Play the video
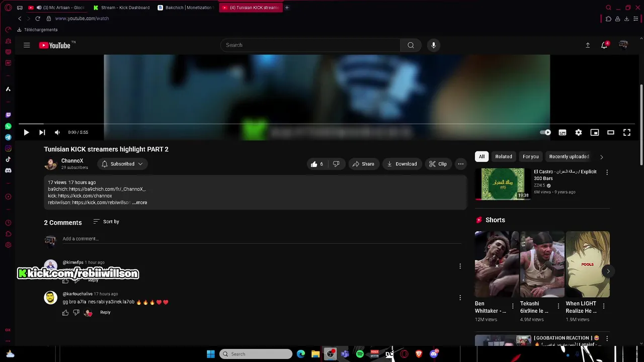644x362 pixels. click(x=26, y=132)
